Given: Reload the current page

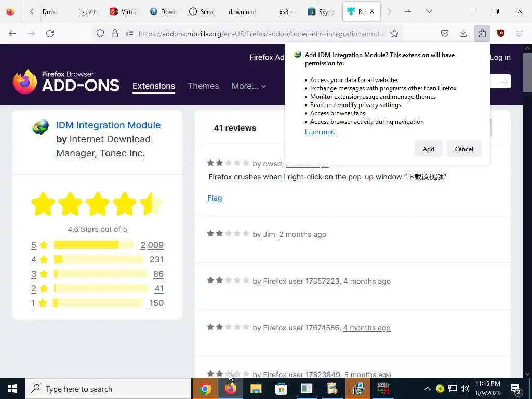Looking at the screenshot, I should click(50, 34).
